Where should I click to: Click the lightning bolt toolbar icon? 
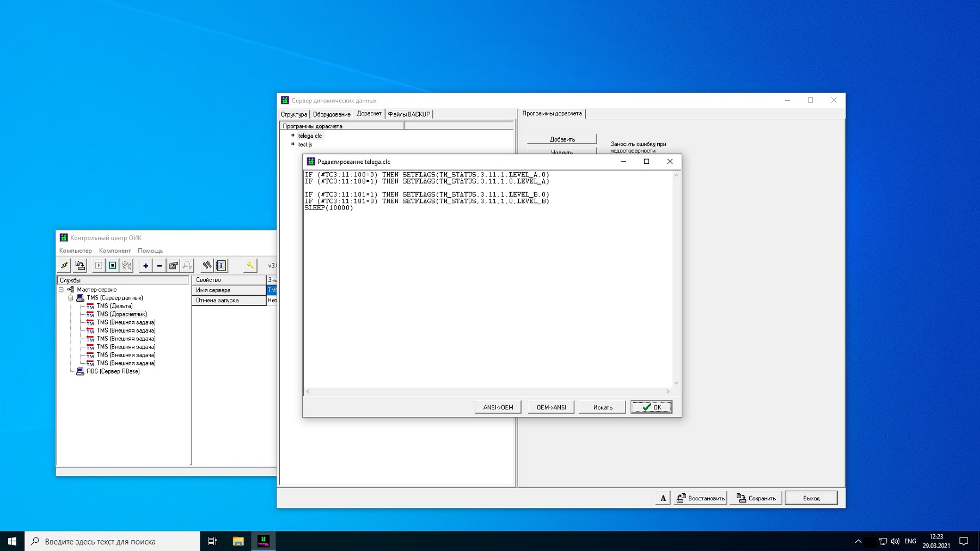[64, 266]
